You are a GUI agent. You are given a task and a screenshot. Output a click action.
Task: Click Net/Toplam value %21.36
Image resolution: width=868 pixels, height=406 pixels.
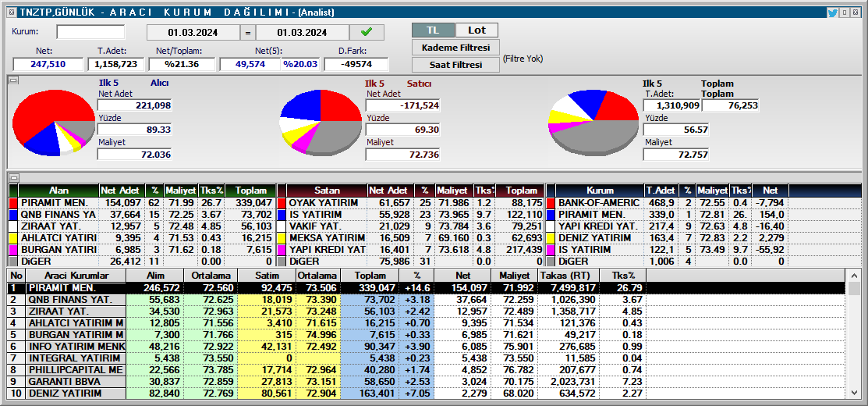coord(182,64)
